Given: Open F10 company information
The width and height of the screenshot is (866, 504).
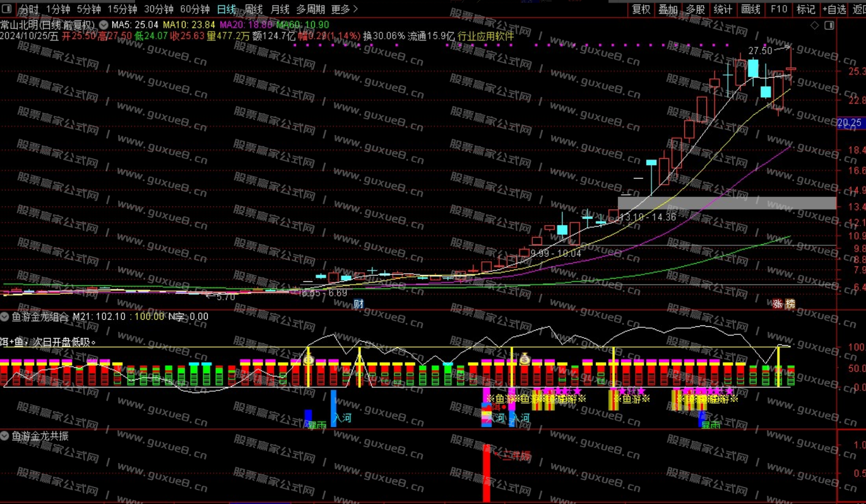Looking at the screenshot, I should [x=779, y=9].
